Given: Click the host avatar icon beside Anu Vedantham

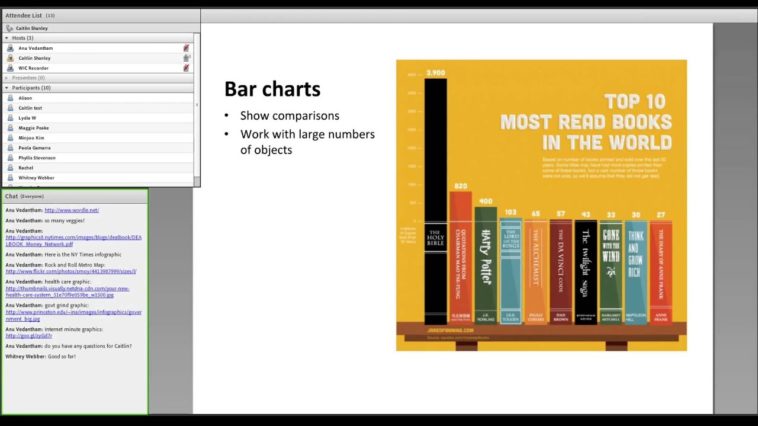Looking at the screenshot, I should (x=11, y=48).
